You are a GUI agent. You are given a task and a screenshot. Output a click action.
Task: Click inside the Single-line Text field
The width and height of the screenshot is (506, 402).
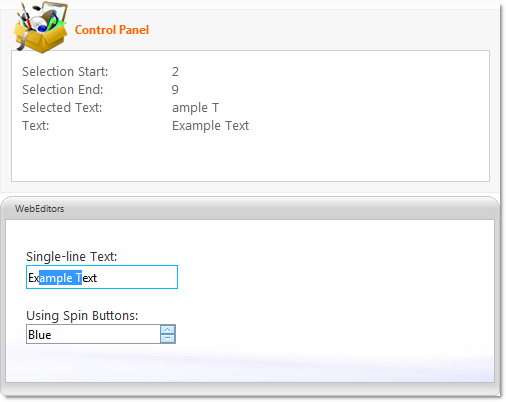[102, 277]
